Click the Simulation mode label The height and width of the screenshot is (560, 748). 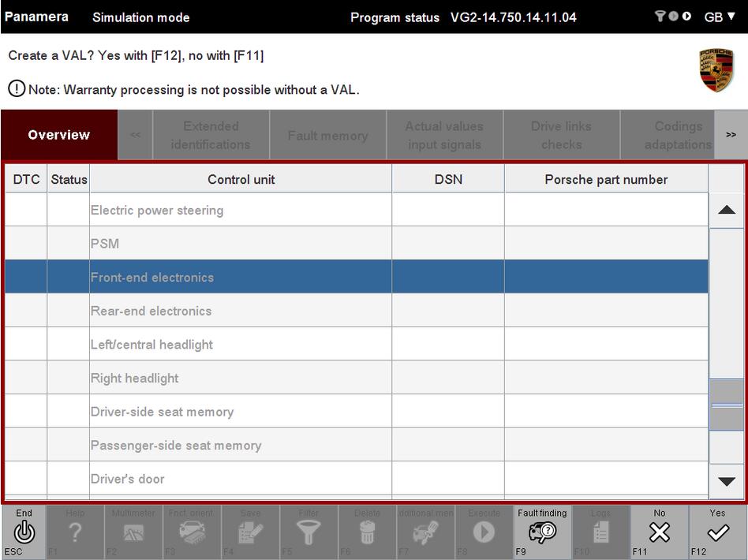coord(140,17)
